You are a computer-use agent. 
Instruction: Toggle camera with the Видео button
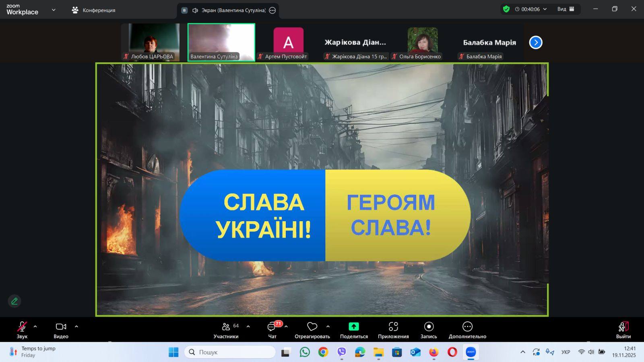[x=61, y=330]
